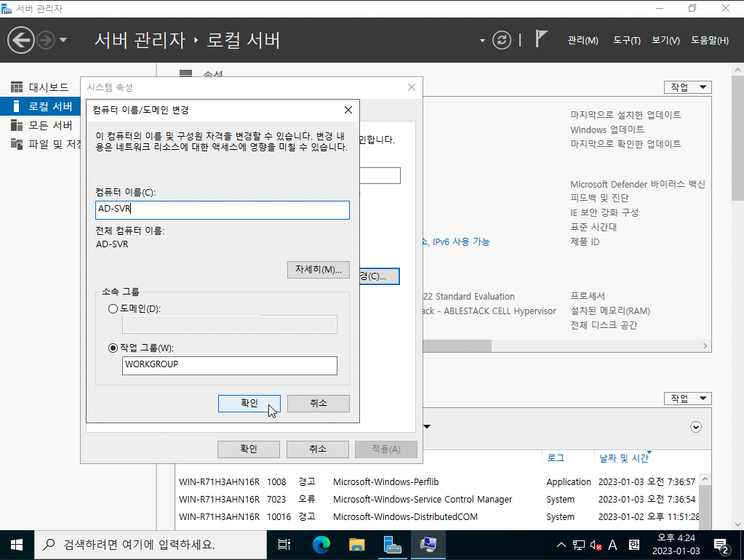The width and height of the screenshot is (744, 560).
Task: Open the 작업 dropdown in events section
Action: point(688,399)
